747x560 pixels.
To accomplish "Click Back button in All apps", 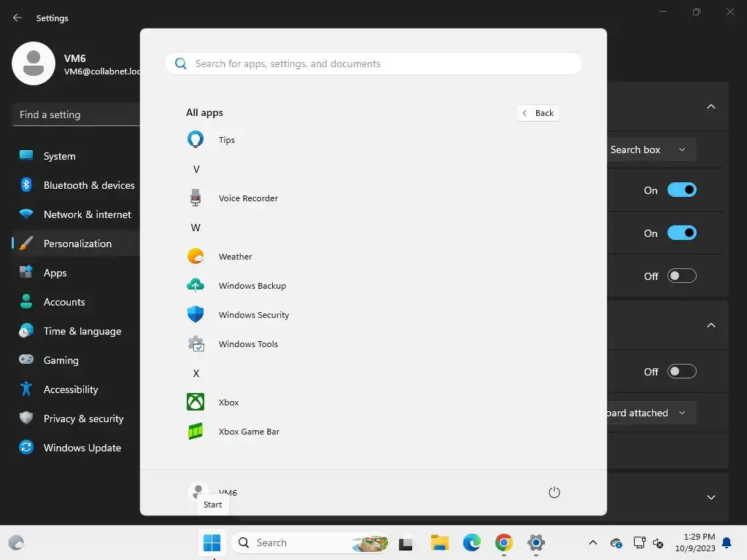I will (538, 113).
